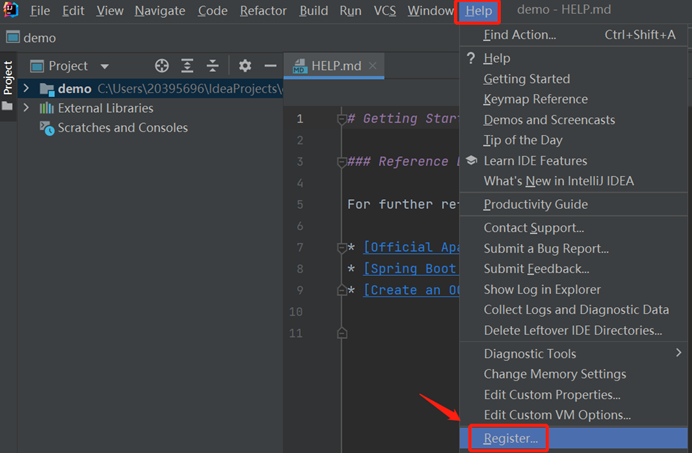Toggle fold marker on line 3 heading

coord(341,162)
